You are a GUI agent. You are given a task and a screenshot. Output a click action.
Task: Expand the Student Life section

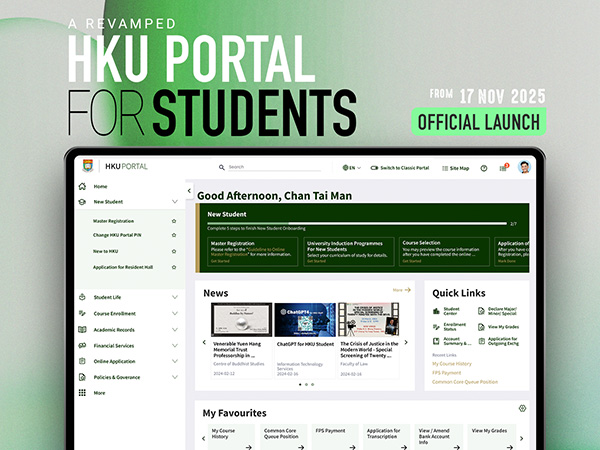coord(175,297)
